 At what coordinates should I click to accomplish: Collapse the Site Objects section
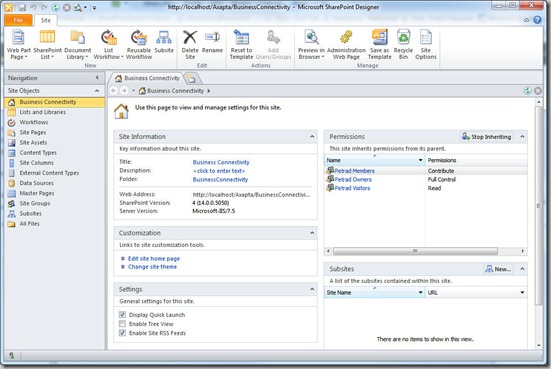[97, 91]
